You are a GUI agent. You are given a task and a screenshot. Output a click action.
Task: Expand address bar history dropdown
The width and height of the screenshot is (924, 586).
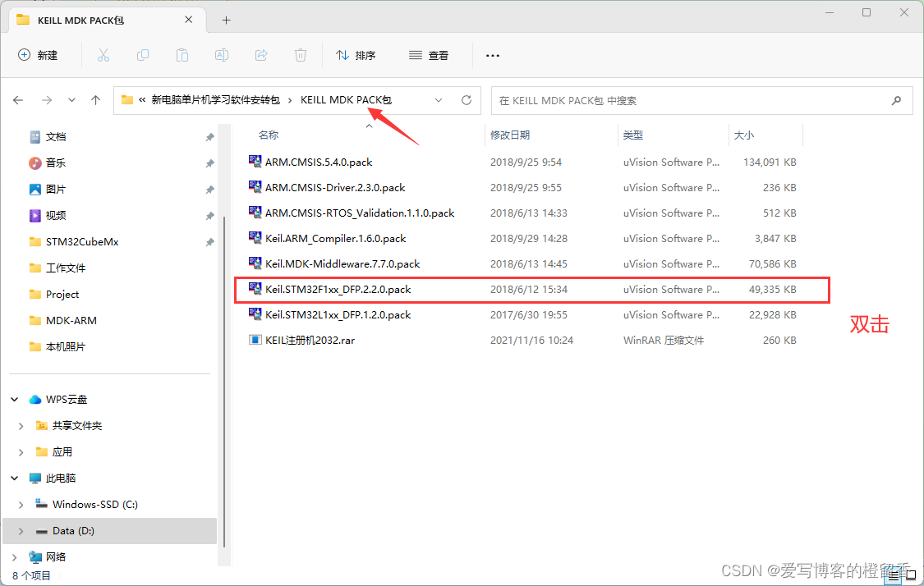coord(439,100)
